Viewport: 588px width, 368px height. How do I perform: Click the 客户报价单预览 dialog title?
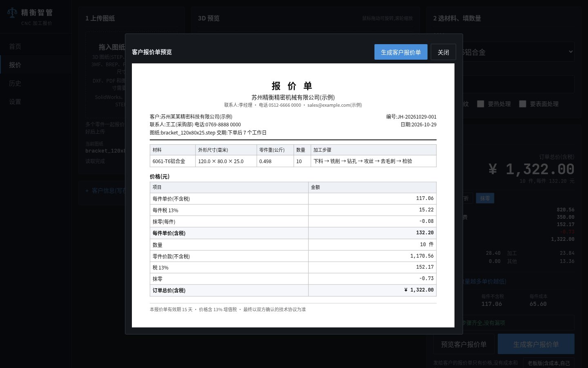[x=152, y=52]
